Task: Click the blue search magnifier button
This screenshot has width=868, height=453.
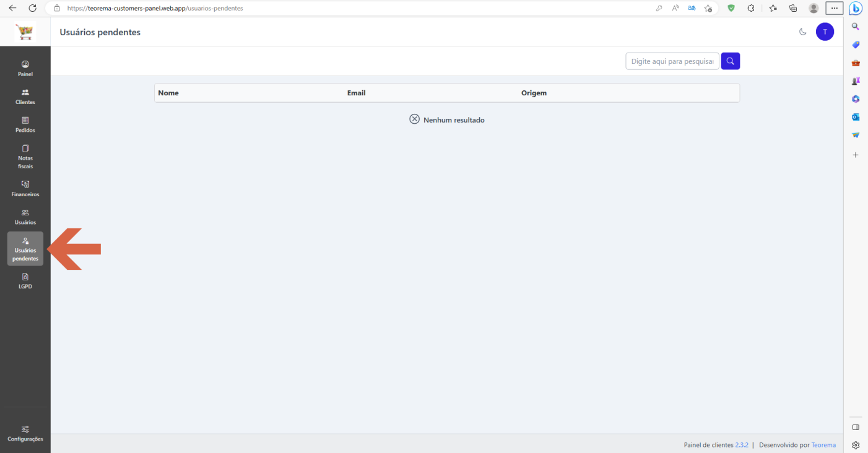Action: (x=731, y=61)
